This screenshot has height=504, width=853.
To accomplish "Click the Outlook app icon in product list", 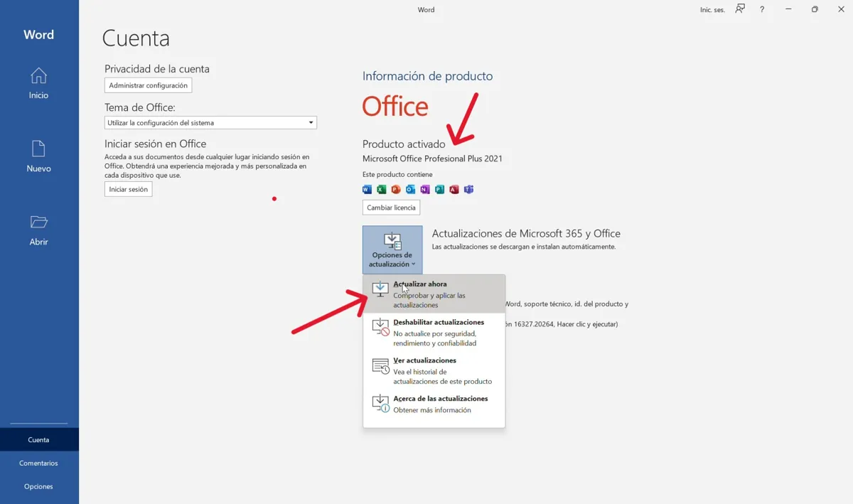I will point(410,189).
